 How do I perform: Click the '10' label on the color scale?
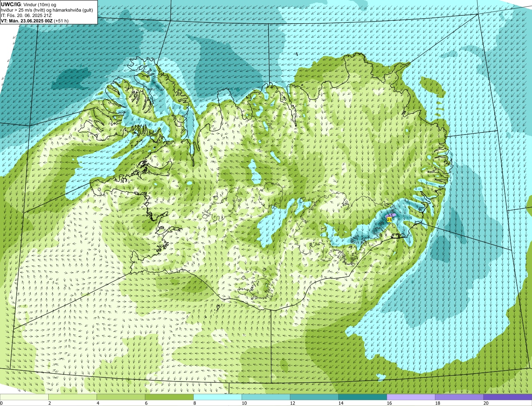pos(244,403)
